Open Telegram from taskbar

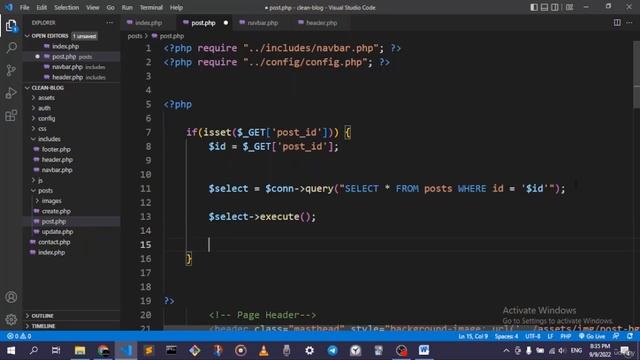click(333, 350)
